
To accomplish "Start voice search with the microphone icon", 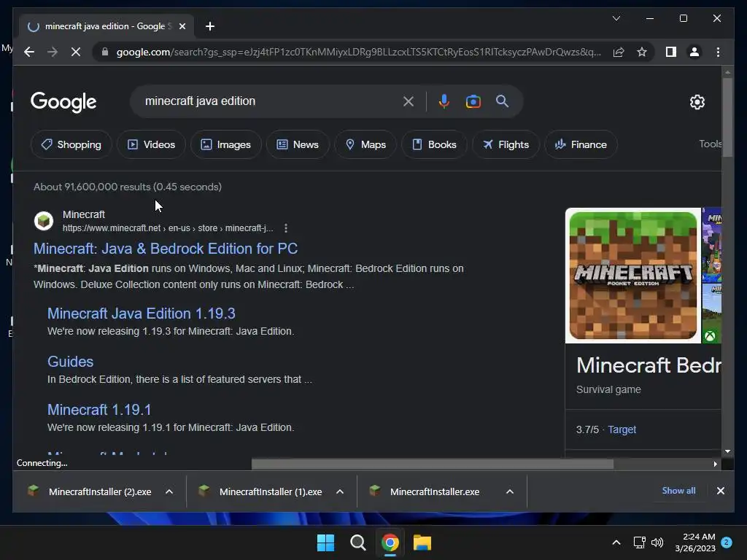I will [x=444, y=101].
